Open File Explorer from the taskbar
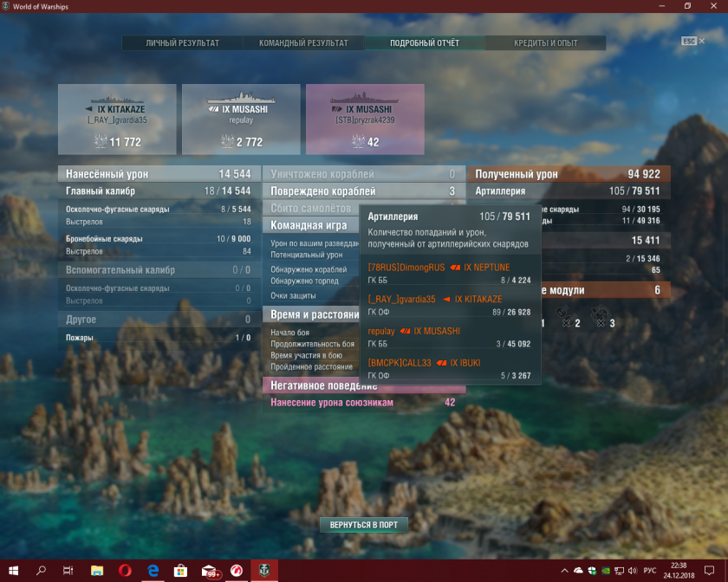 click(x=96, y=571)
